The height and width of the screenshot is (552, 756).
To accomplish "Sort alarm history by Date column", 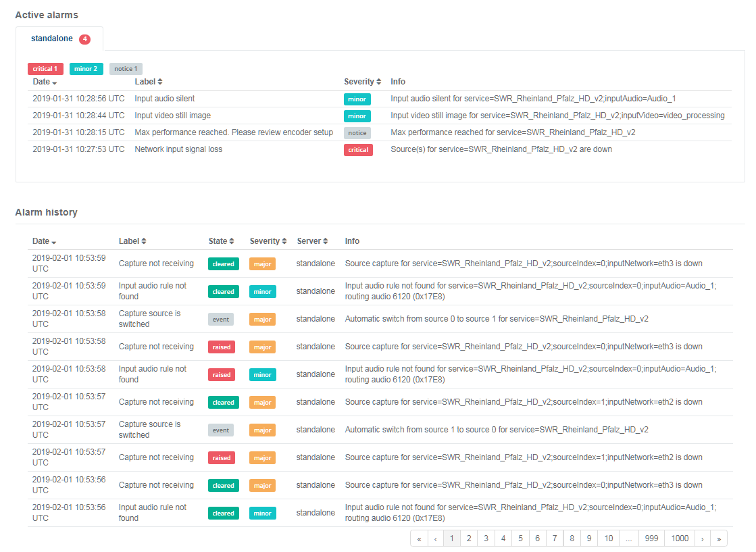I will (x=45, y=241).
